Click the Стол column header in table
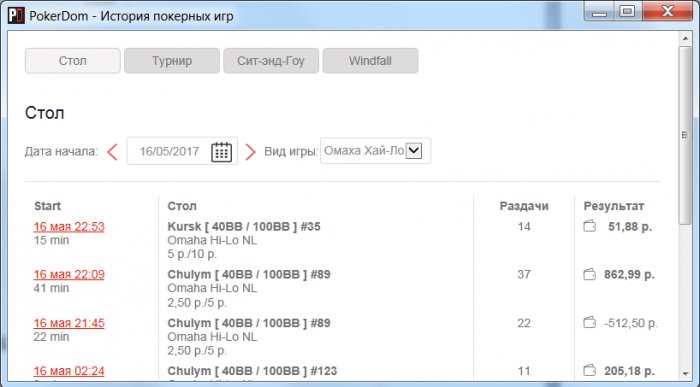 point(182,206)
